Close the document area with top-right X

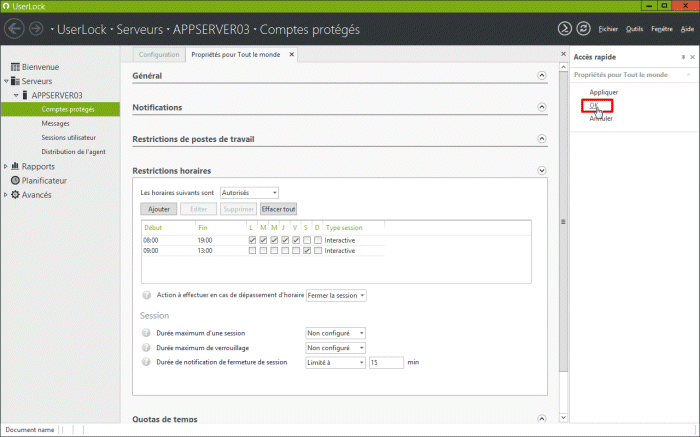click(563, 54)
